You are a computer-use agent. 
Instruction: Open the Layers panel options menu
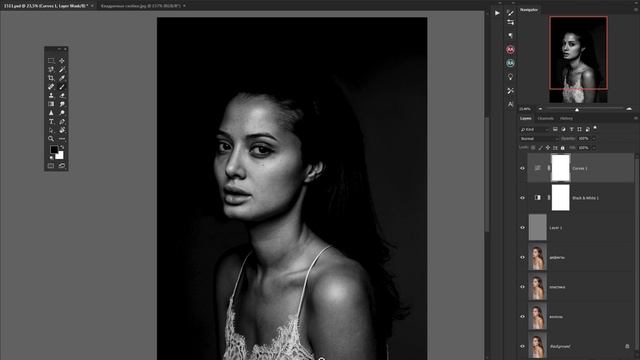click(x=636, y=118)
